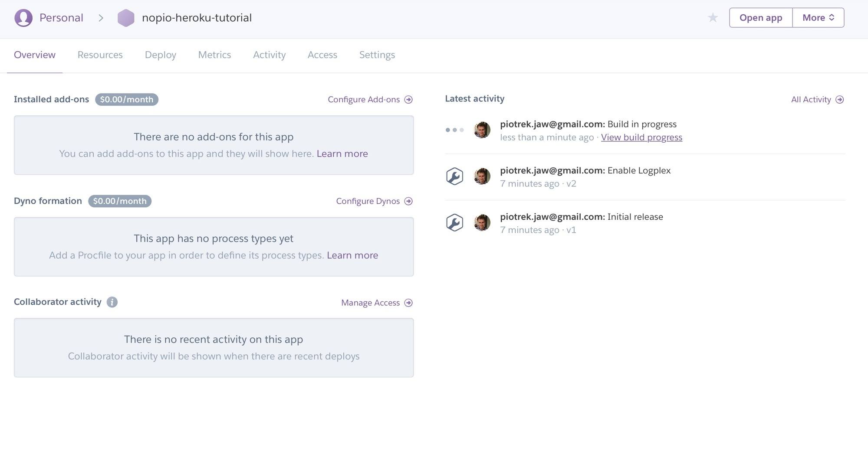Click the arrow icon beside Configure Add-ons
The width and height of the screenshot is (868, 450).
pyautogui.click(x=408, y=100)
